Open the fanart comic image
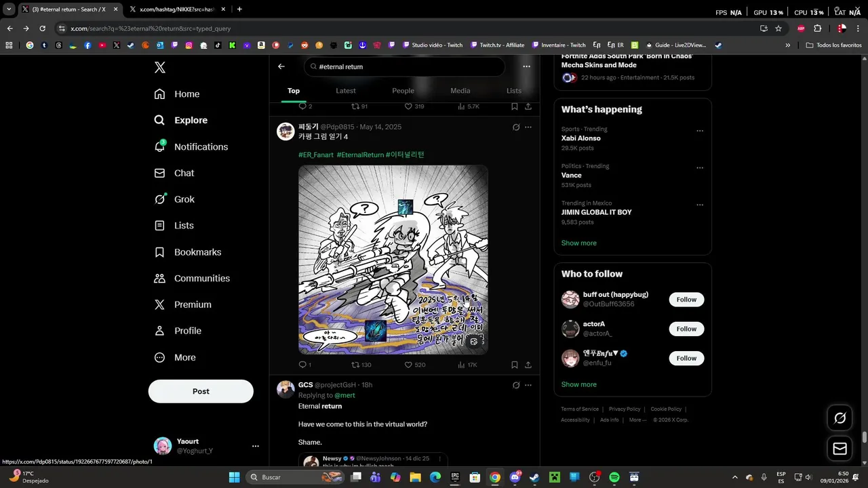This screenshot has width=868, height=488. coord(393,260)
